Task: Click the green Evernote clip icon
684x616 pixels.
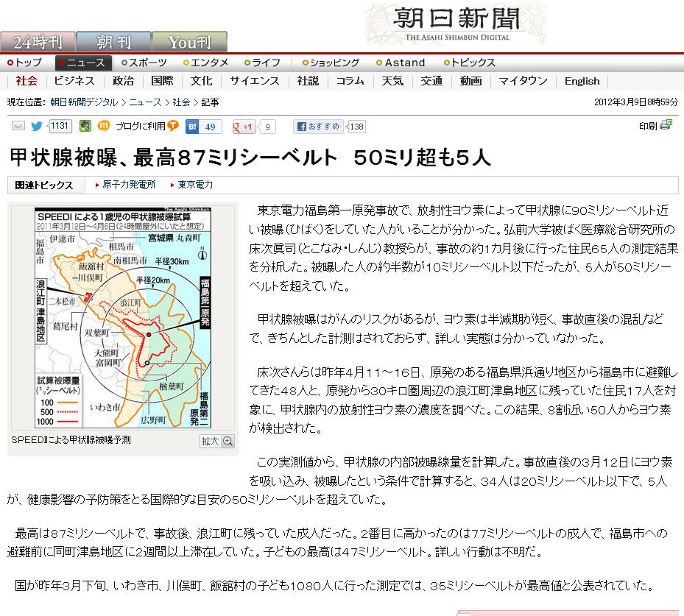Action: (x=85, y=126)
